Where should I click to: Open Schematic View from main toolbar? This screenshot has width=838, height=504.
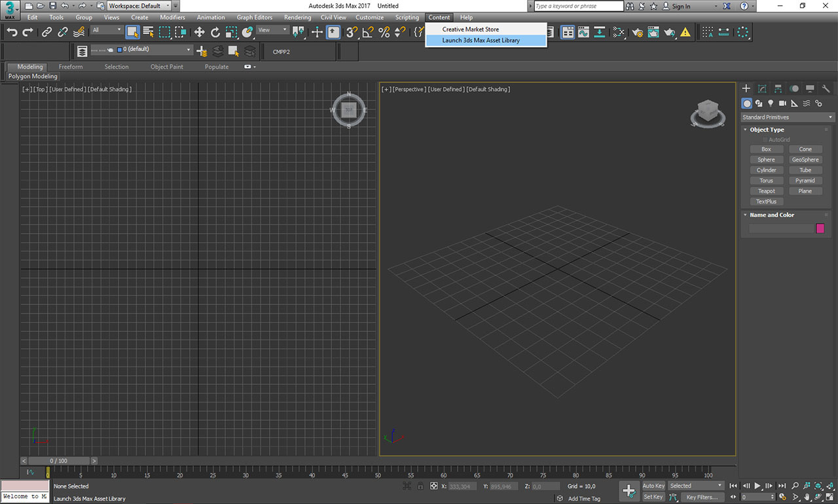coord(599,32)
